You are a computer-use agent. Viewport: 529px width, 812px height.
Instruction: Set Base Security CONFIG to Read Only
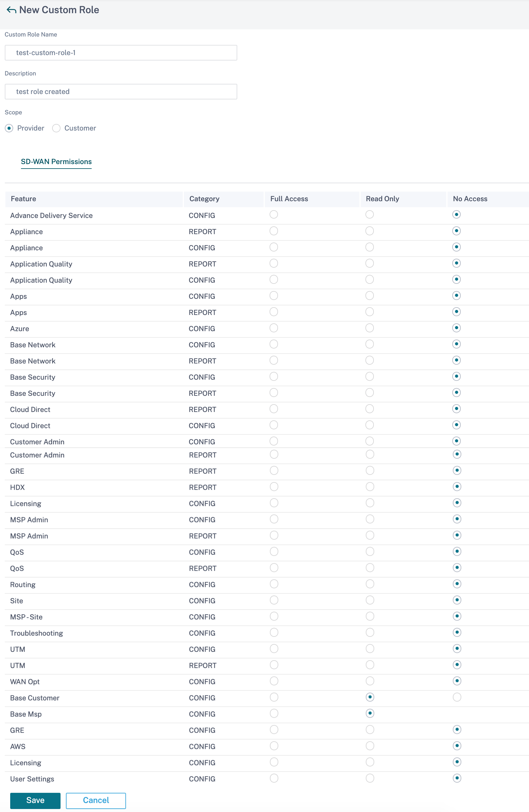coord(370,377)
